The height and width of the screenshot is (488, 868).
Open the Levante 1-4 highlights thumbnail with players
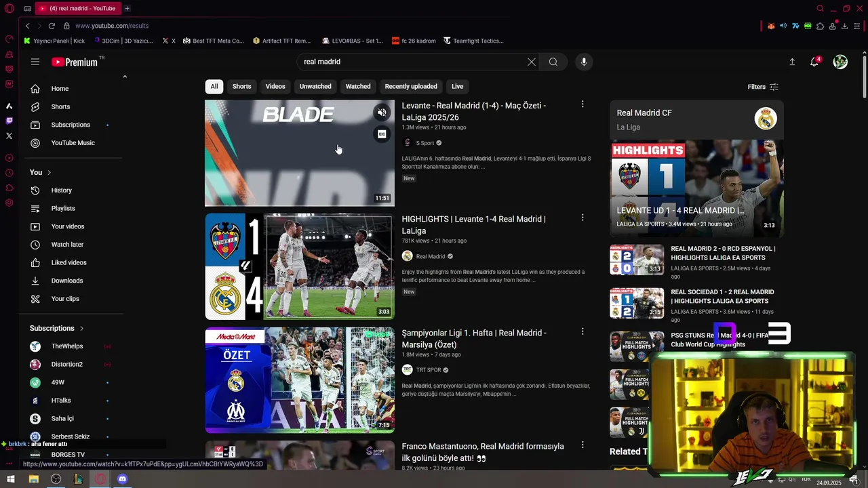coord(300,266)
